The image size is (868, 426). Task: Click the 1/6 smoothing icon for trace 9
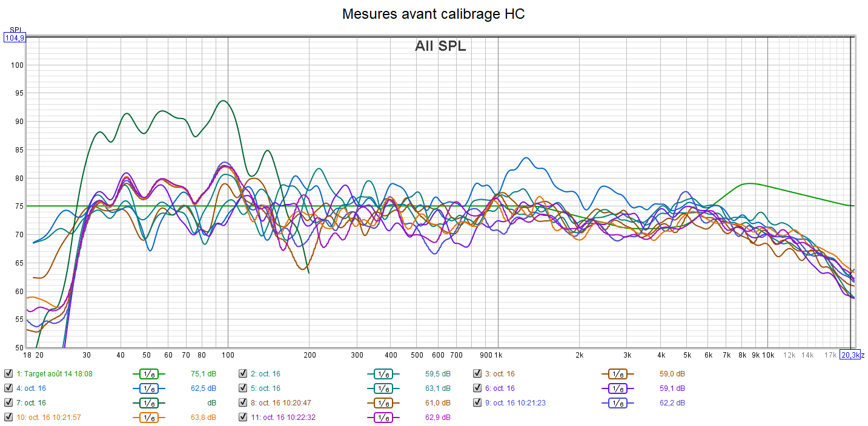point(618,403)
